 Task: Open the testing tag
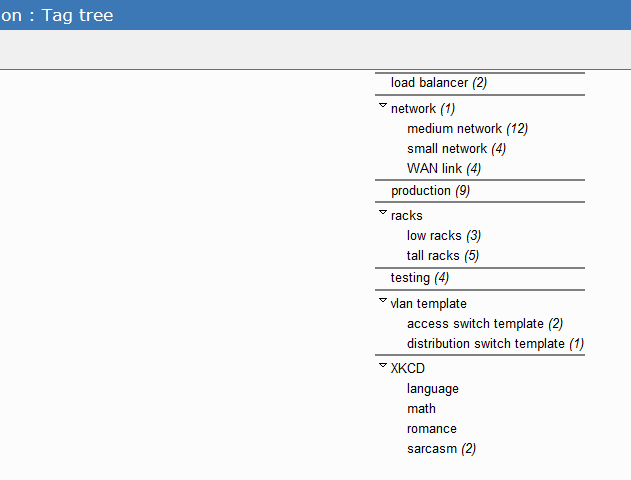coord(410,278)
